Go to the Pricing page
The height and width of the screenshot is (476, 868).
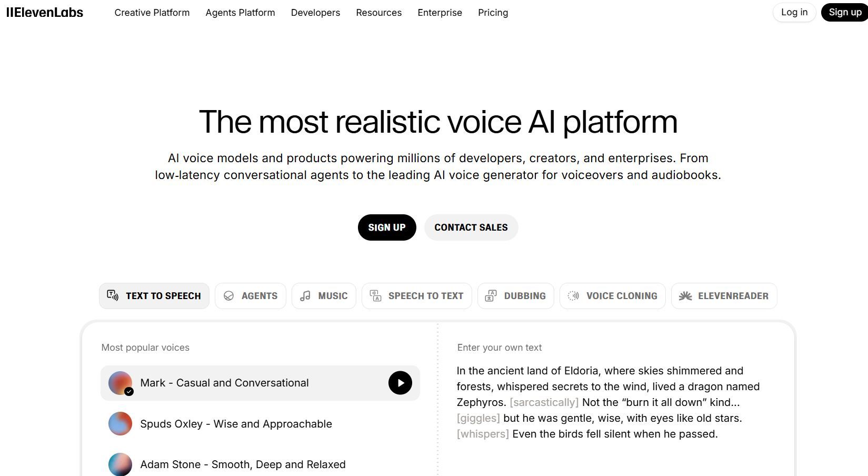tap(493, 13)
